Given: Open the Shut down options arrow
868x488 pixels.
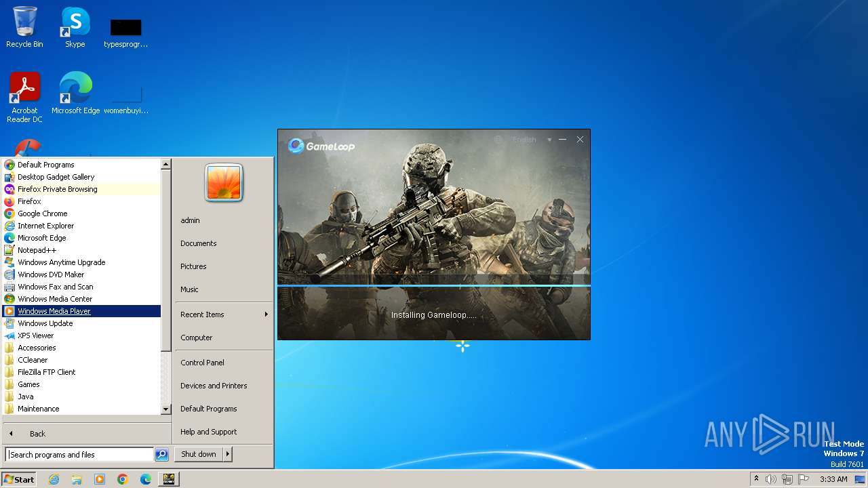Looking at the screenshot, I should (228, 454).
